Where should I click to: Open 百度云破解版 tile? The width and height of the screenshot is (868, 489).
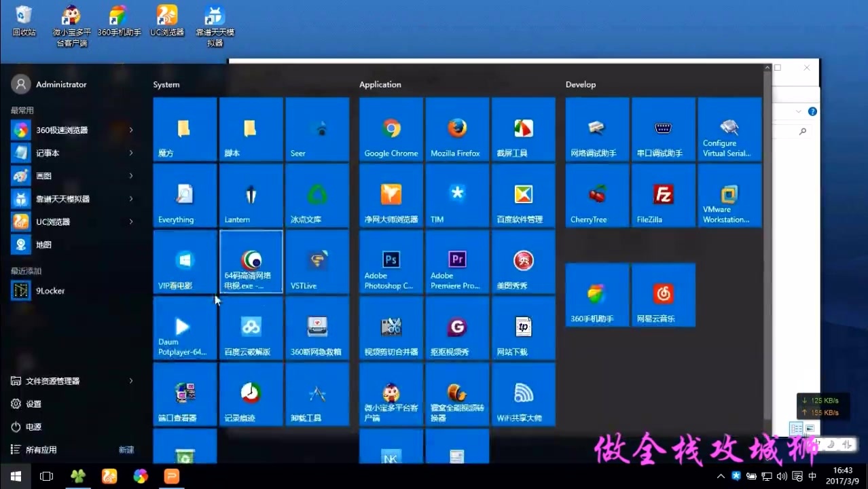point(251,328)
